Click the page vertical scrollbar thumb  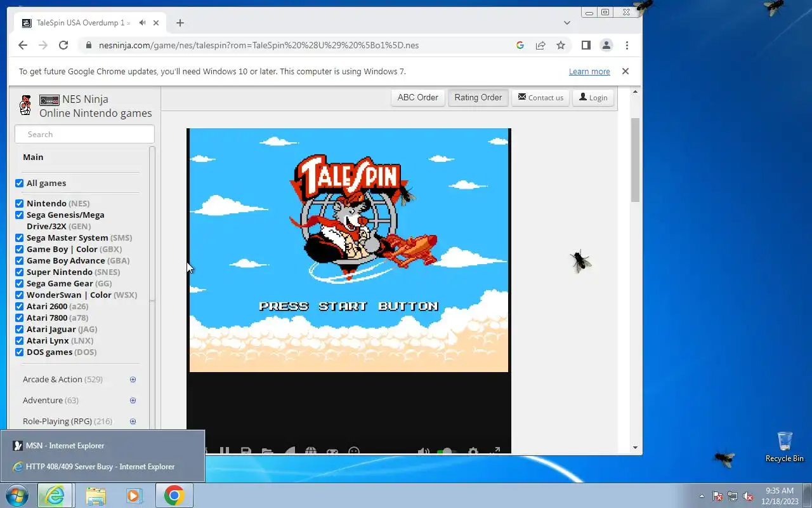(636, 160)
